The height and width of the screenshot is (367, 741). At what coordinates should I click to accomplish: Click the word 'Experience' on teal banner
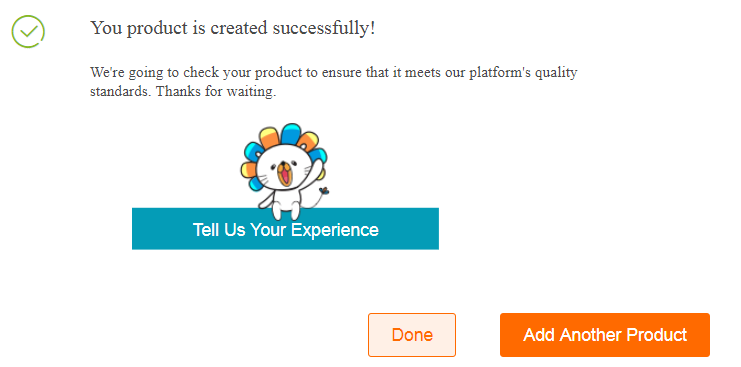(335, 230)
